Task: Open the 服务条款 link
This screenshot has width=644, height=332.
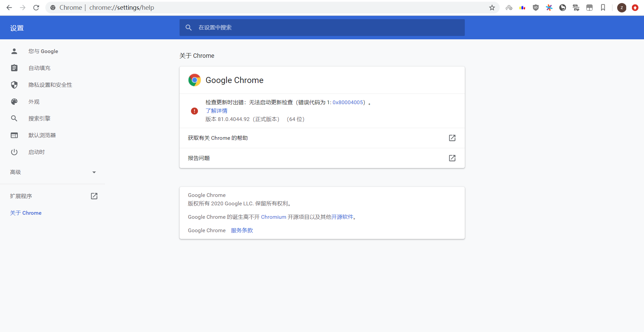Action: point(242,230)
